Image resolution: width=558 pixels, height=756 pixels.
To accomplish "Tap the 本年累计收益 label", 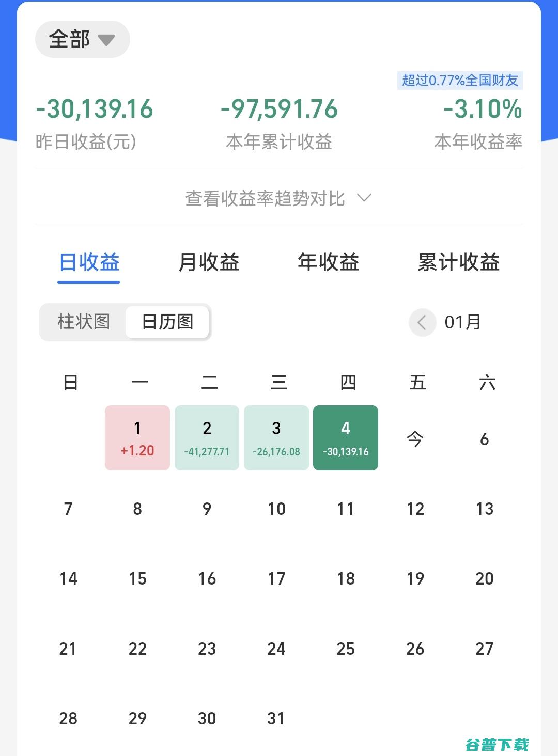I will (279, 141).
